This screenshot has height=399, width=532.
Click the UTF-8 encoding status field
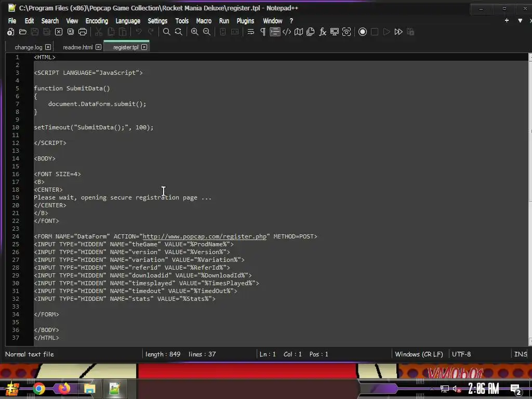[461, 354]
